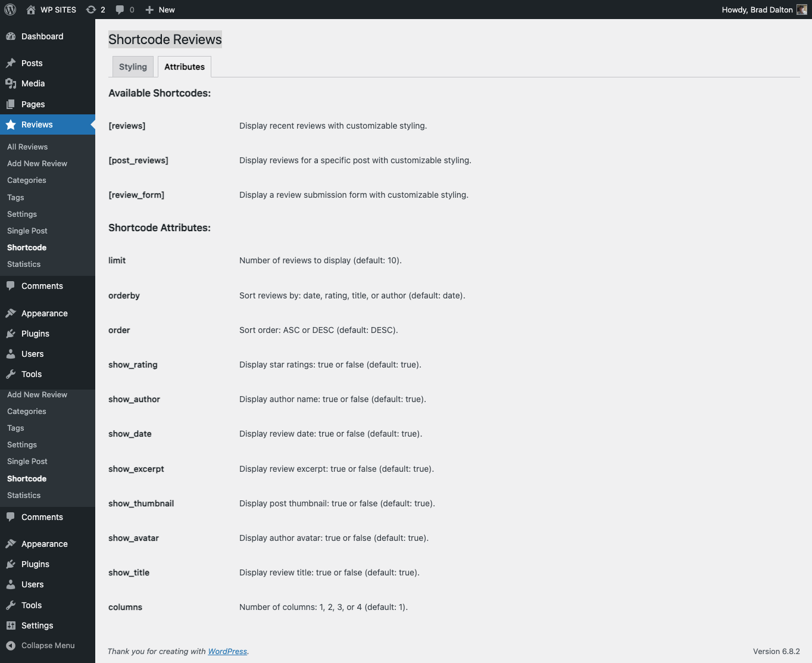Click the comments bubble icon in admin bar
Viewport: 812px width, 663px height.
[120, 10]
